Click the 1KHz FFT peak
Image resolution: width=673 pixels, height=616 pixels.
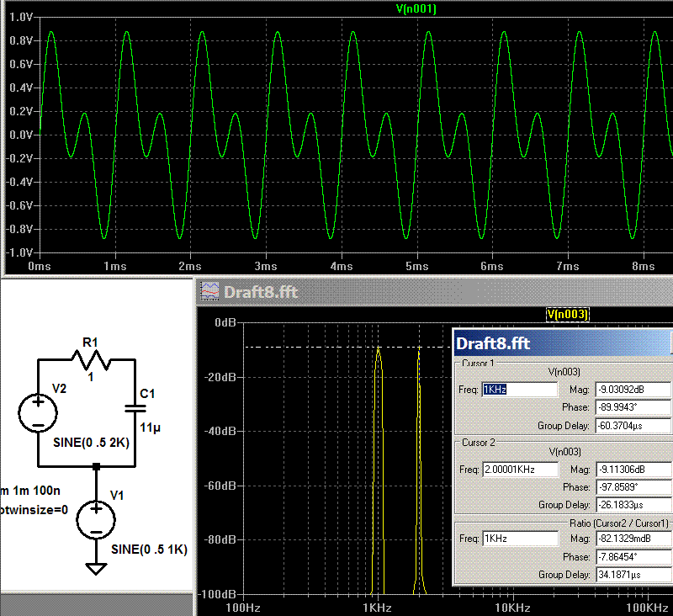pos(378,348)
